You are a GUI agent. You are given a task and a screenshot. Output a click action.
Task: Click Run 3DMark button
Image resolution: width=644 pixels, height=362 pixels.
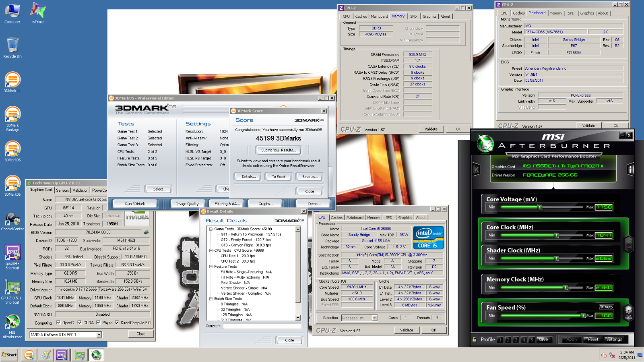[x=135, y=204]
